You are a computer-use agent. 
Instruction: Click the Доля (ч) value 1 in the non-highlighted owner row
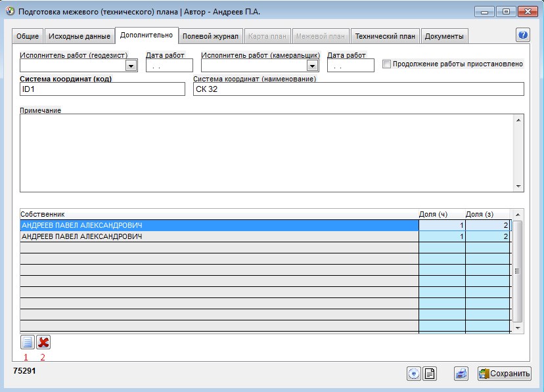tap(442, 236)
